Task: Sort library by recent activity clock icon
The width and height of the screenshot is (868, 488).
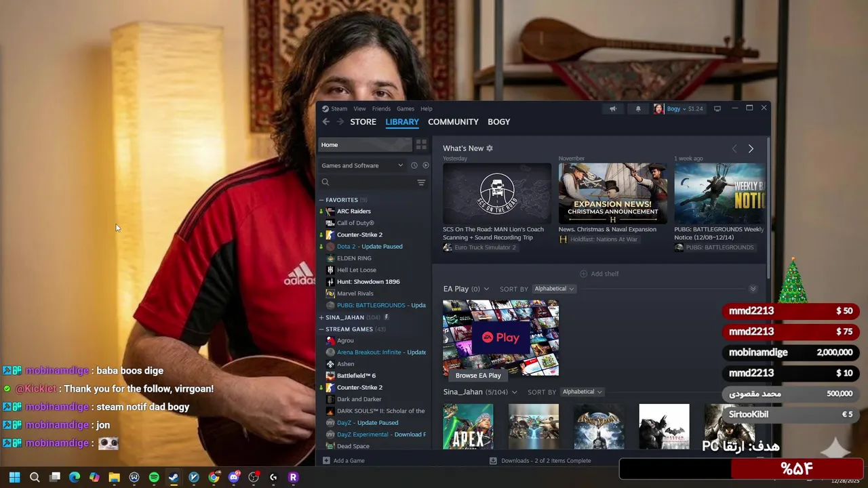Action: click(x=414, y=165)
